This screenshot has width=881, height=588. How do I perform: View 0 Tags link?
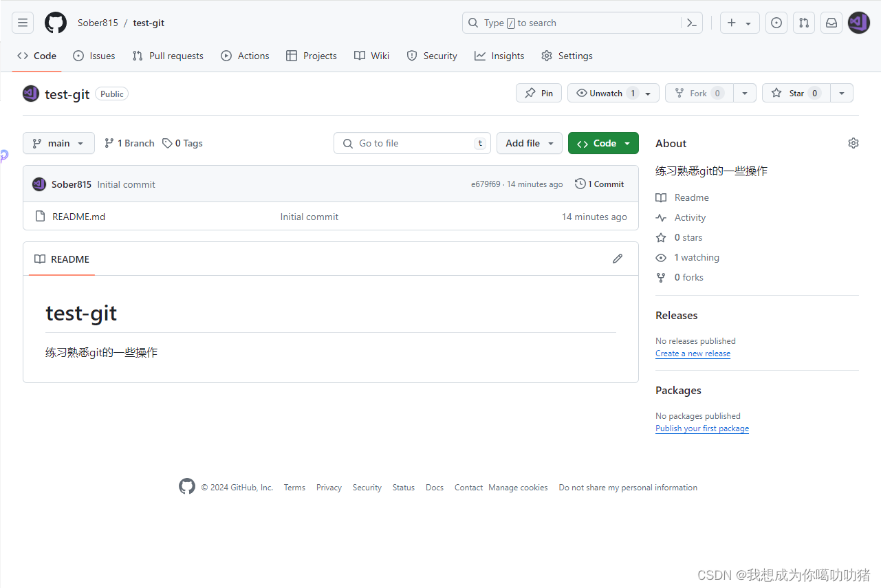pyautogui.click(x=183, y=143)
